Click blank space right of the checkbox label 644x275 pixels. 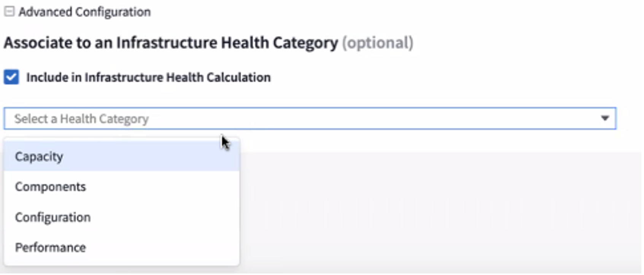(x=418, y=78)
